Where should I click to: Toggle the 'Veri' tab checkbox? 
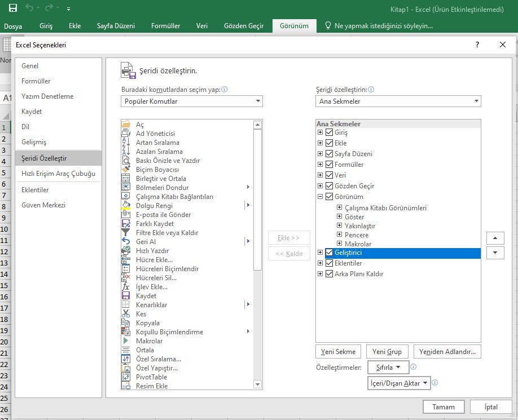tap(329, 175)
